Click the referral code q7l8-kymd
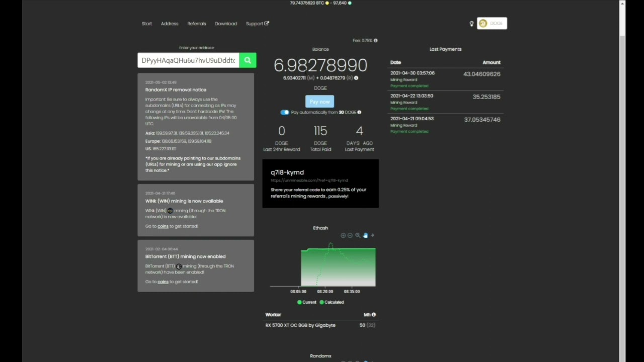Image resolution: width=644 pixels, height=362 pixels. pyautogui.click(x=287, y=172)
